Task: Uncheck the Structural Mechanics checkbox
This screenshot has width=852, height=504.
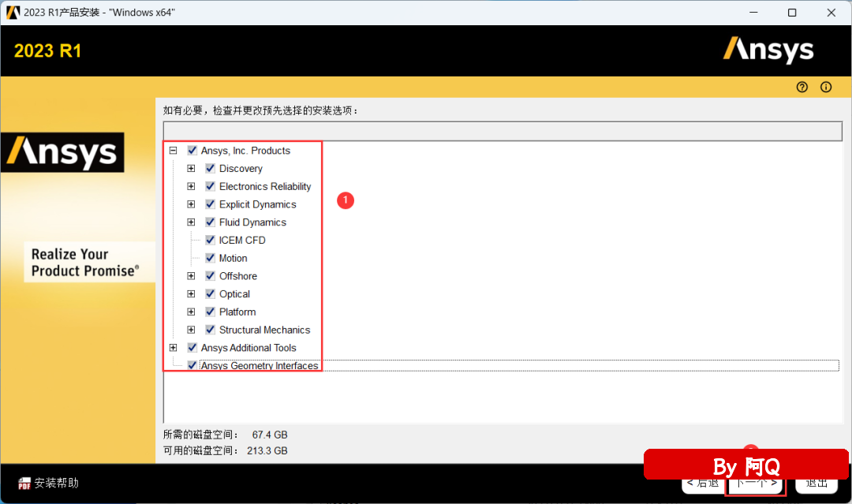Action: pyautogui.click(x=211, y=330)
